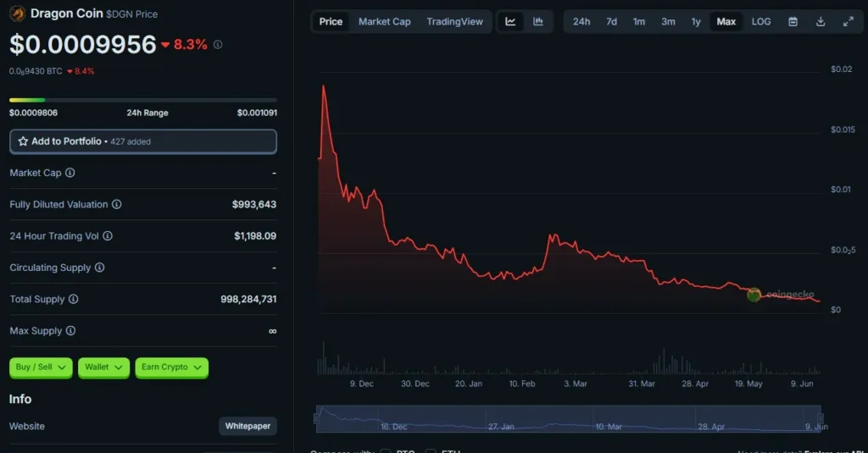
Task: Show 24 Hour Trading Vol info icon
Action: pos(108,235)
